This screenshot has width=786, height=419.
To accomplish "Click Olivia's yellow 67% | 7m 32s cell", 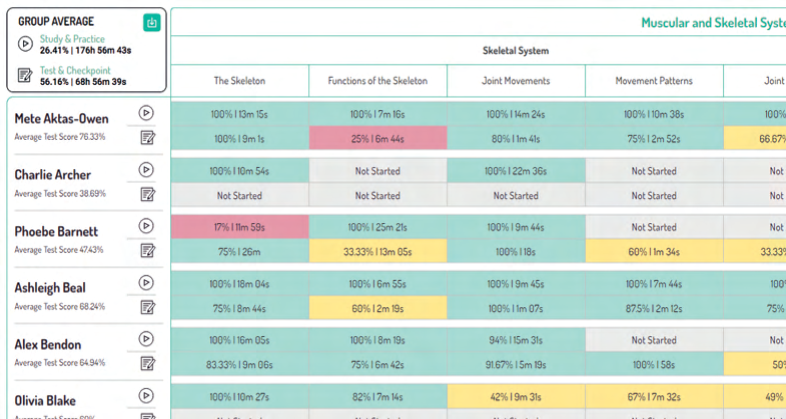I will click(x=654, y=397).
